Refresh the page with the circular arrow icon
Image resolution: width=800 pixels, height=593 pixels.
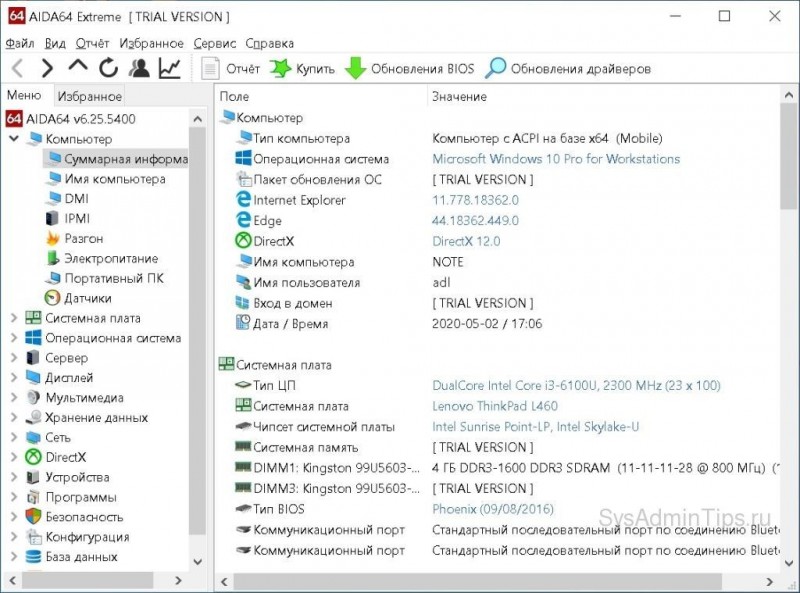click(x=108, y=68)
